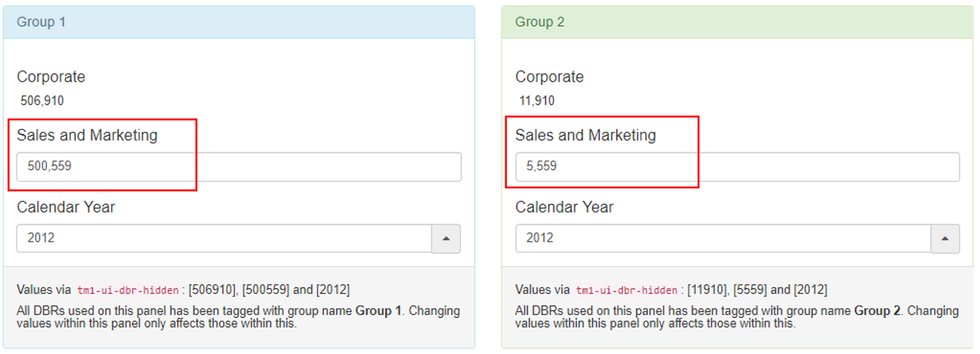
Task: Click the 2012 combo field in Group 2
Action: 722,239
